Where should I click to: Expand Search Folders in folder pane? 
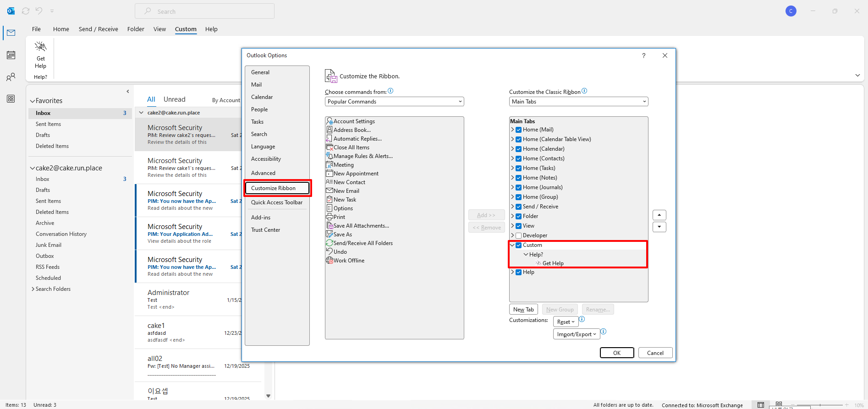(33, 289)
